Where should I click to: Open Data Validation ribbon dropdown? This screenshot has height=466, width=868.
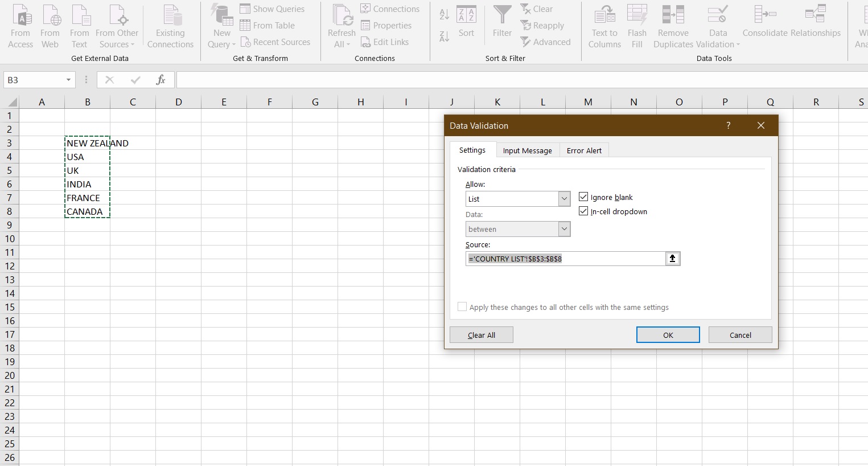tap(718, 26)
